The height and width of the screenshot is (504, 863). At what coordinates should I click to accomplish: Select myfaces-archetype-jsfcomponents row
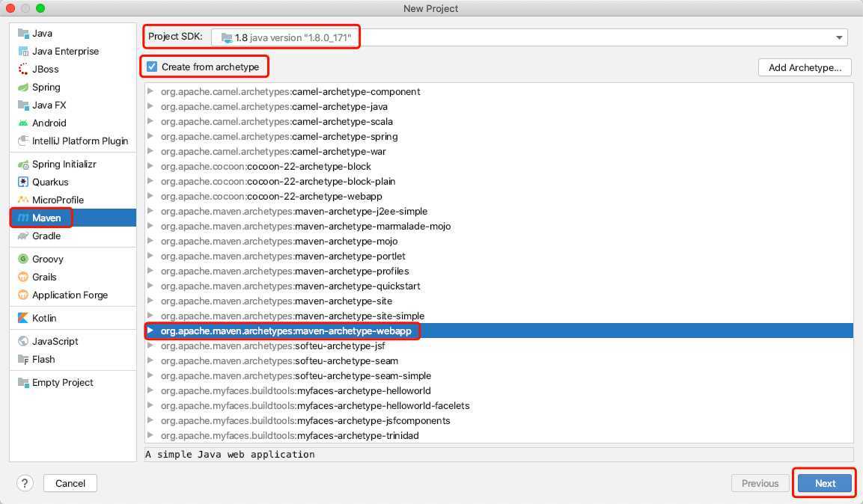click(x=499, y=420)
